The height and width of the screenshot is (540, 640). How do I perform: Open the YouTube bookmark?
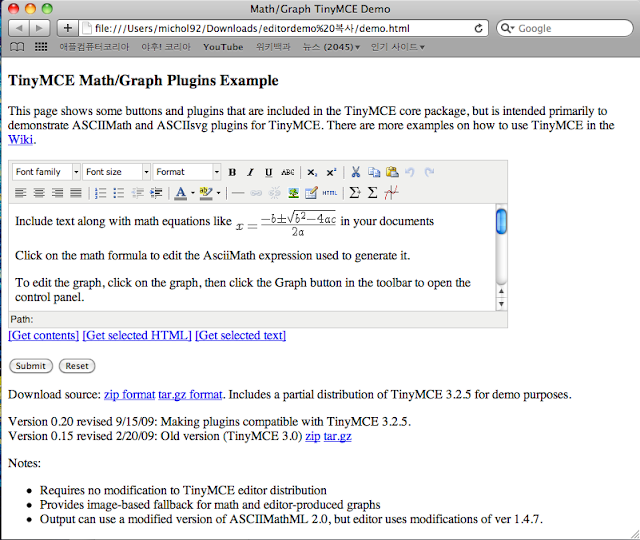pos(223,47)
